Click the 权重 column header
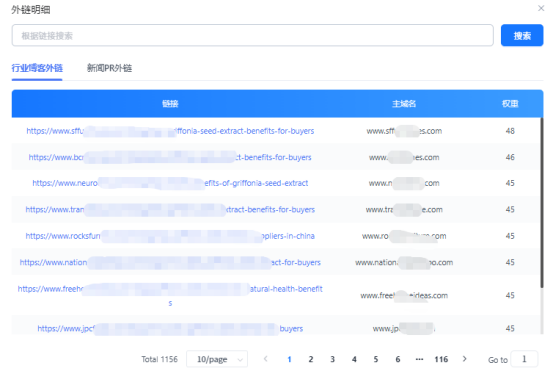The width and height of the screenshot is (554, 371). click(510, 104)
